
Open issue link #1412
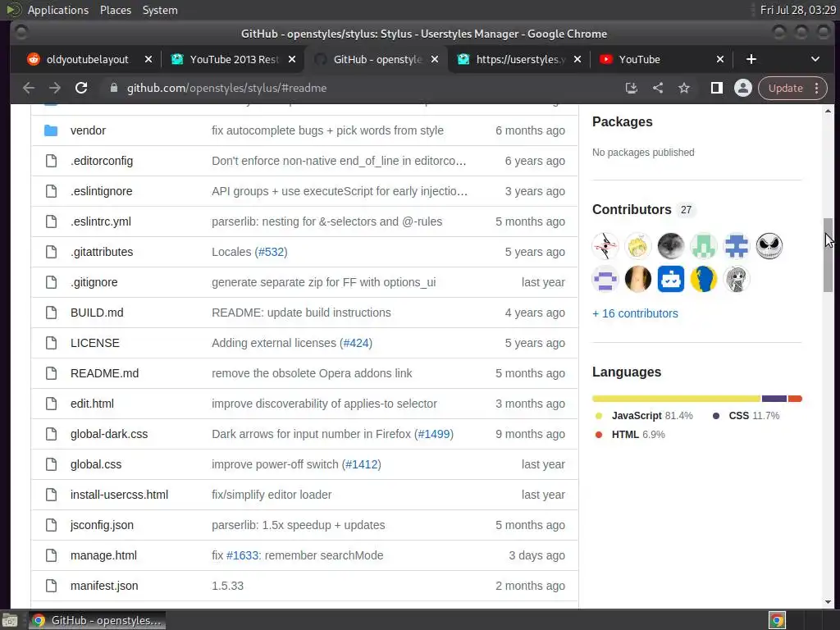(x=362, y=464)
